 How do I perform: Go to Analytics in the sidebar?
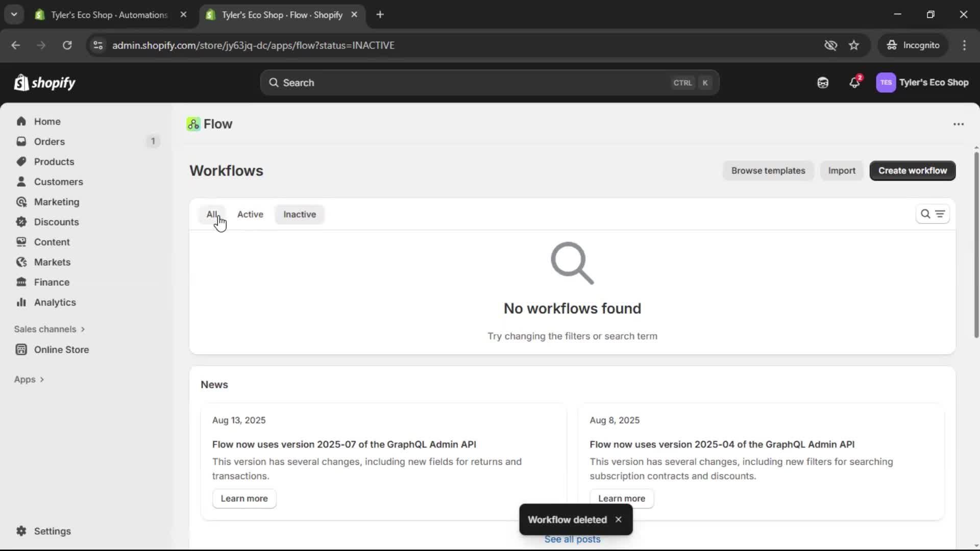[54, 302]
